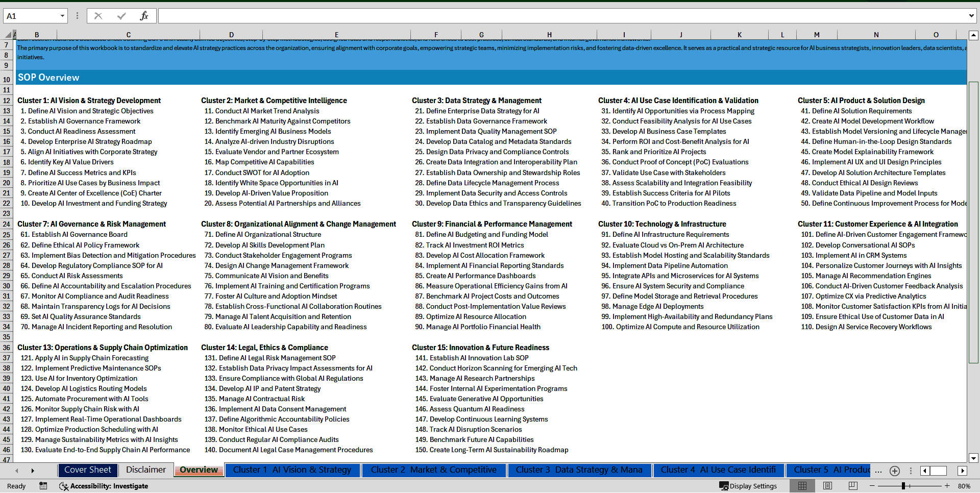Click Zoom In plus on the status bar

[947, 486]
